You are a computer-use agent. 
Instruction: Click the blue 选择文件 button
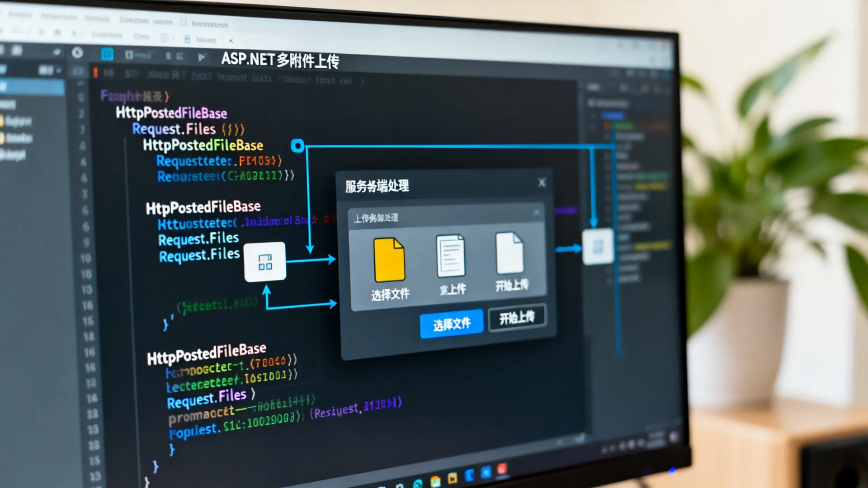[x=452, y=324]
